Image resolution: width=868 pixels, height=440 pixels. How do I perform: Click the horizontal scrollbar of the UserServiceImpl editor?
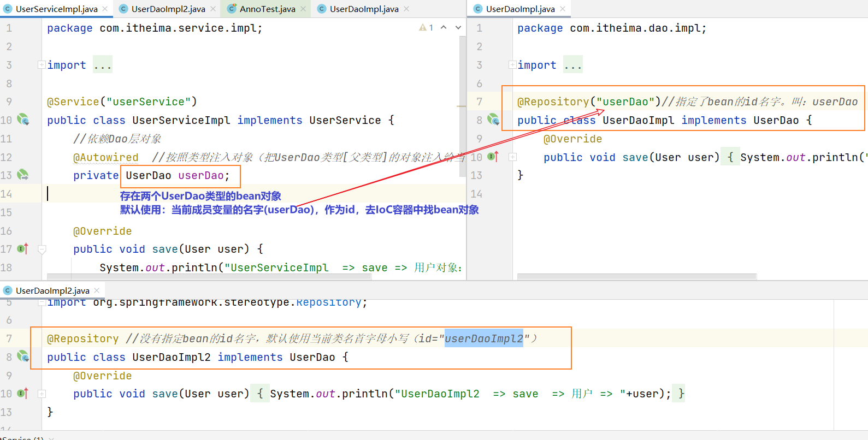click(x=209, y=276)
